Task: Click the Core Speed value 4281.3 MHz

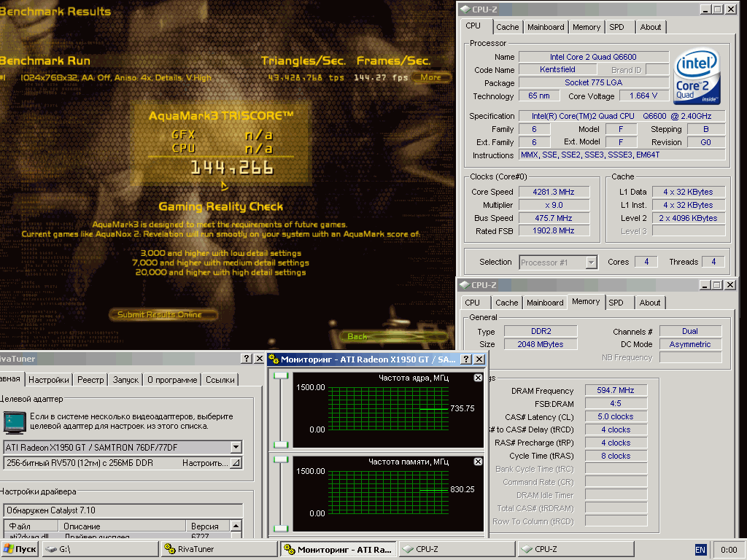Action: pos(554,192)
